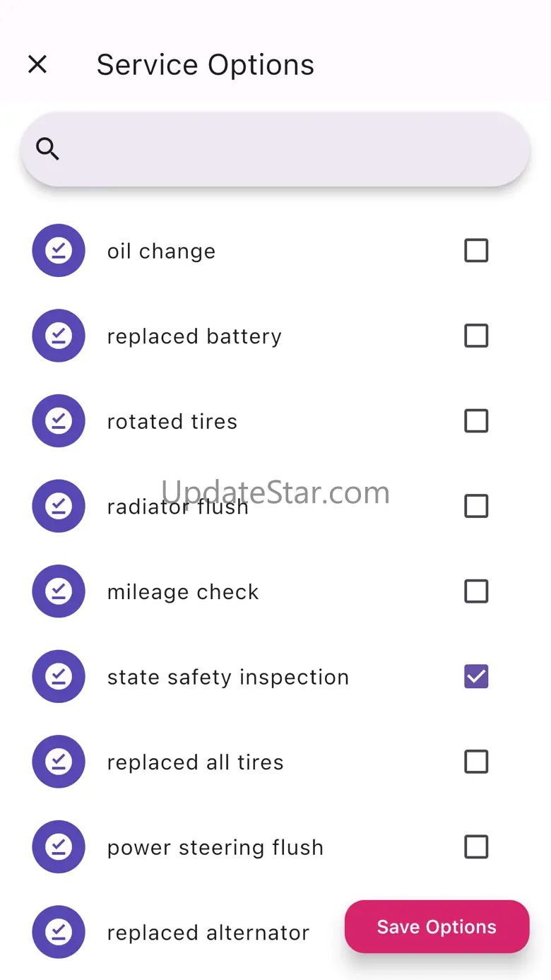
Task: Click the replaced battery row icon
Action: (x=59, y=336)
